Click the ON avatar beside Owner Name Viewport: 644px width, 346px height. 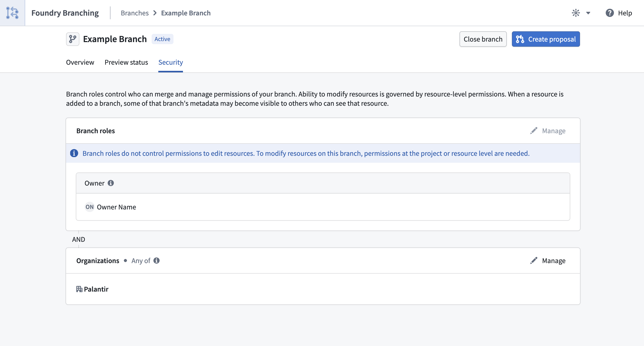pyautogui.click(x=89, y=207)
